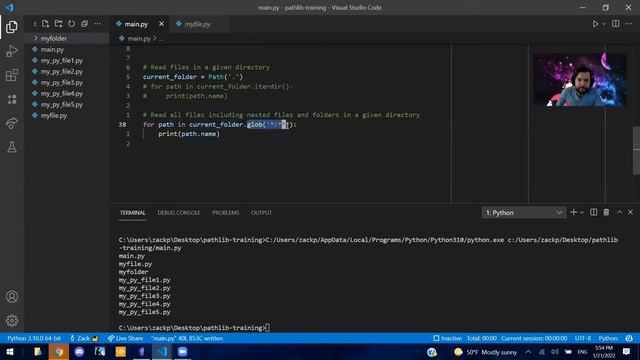Collapse all folders in the explorer
The image size is (640, 360).
tap(84, 24)
